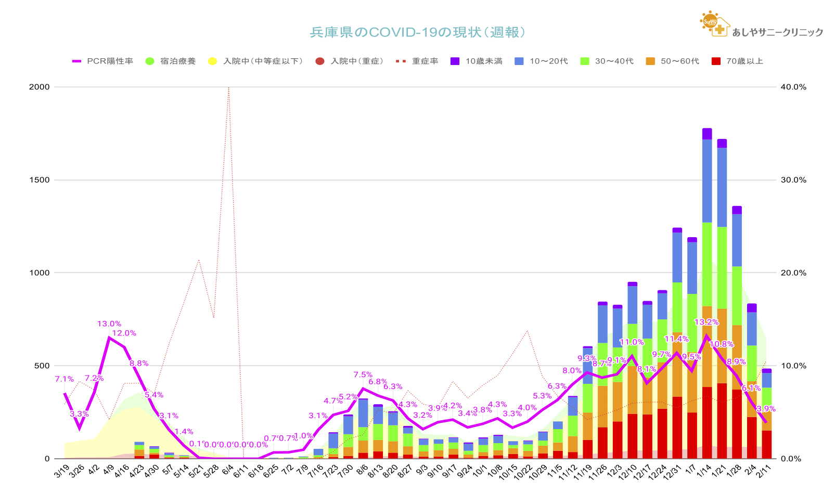Click the 2000 left axis label

[40, 87]
